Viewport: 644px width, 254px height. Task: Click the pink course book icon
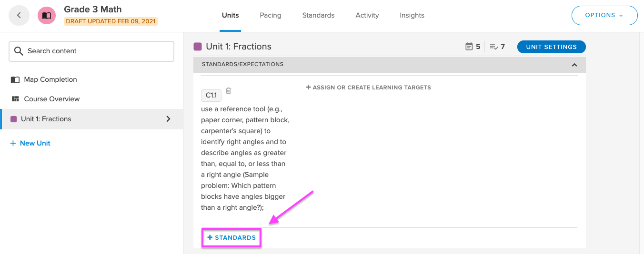point(47,15)
